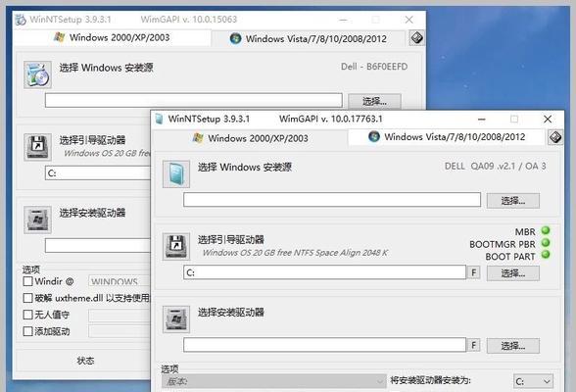Image resolution: width=576 pixels, height=392 pixels.
Task: Click the disk tool icon beside front window tabs
Action: [555, 137]
